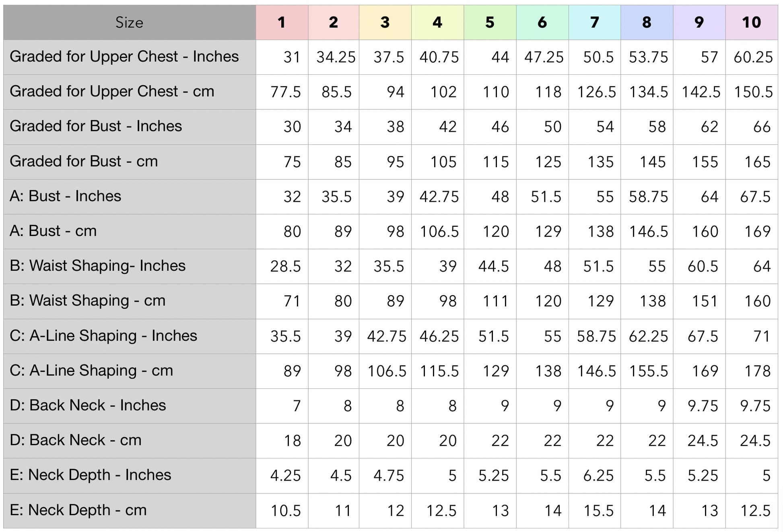This screenshot has width=783, height=532.
Task: Click the blue size 8 column header
Action: pyautogui.click(x=647, y=23)
